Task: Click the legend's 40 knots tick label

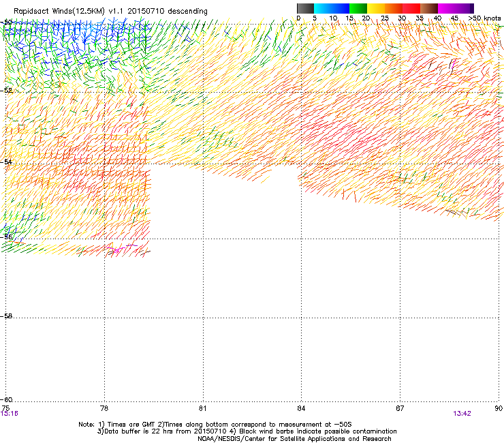Action: tap(437, 18)
